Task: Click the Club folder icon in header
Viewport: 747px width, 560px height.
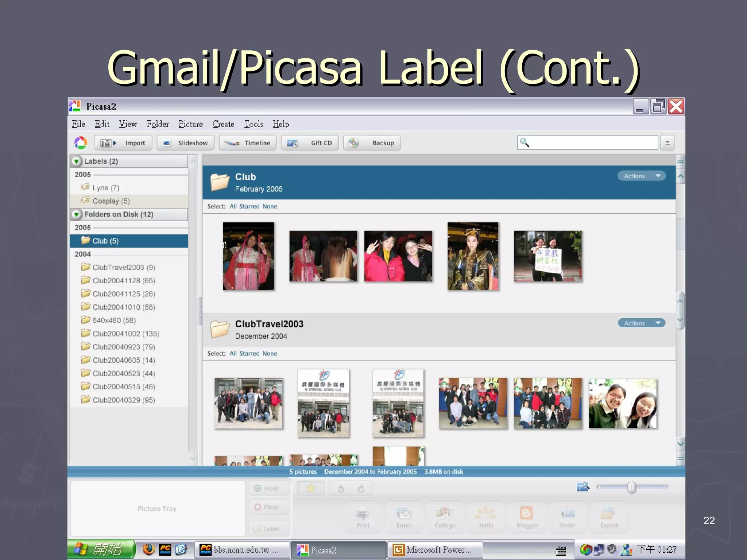Action: [220, 182]
